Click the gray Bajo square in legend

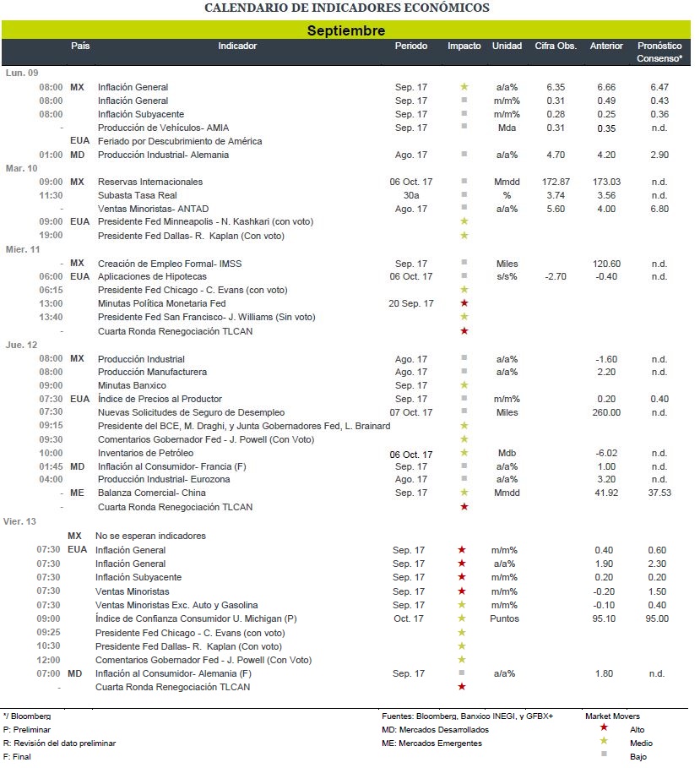click(x=604, y=754)
